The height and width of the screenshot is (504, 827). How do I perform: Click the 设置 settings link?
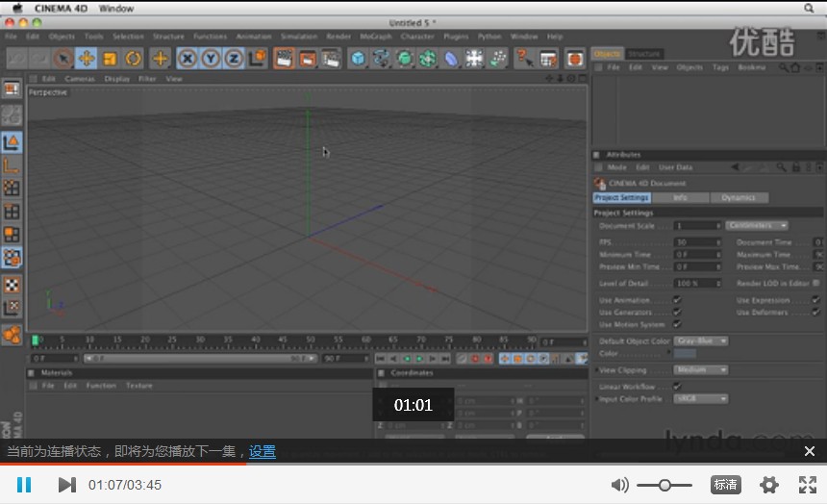point(263,452)
